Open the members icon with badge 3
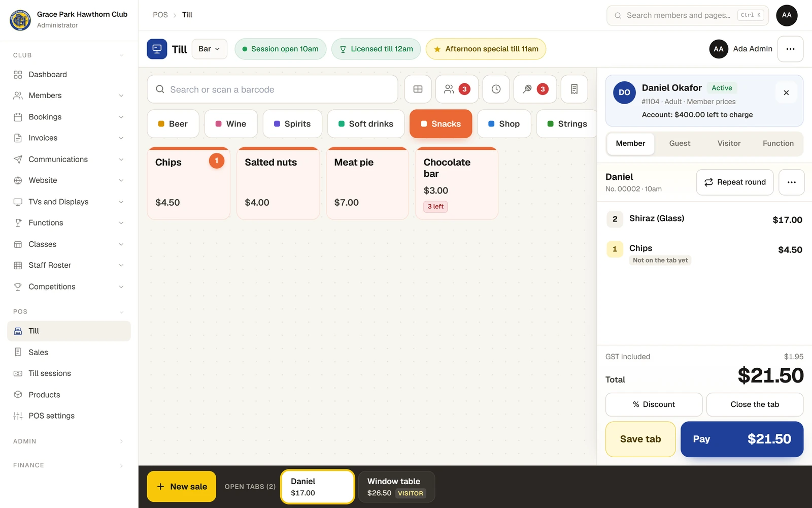812x508 pixels. point(456,89)
